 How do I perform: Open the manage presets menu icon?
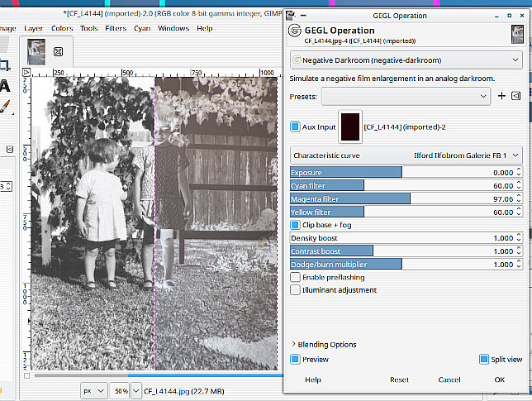(515, 97)
